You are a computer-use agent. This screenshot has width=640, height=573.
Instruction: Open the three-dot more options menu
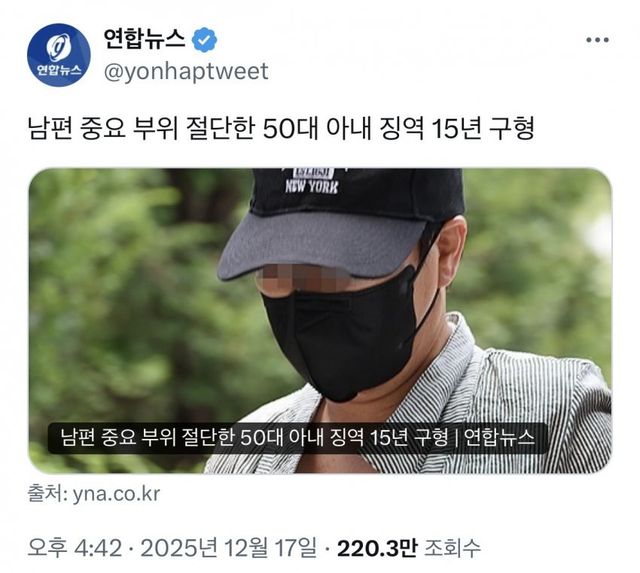tap(598, 40)
